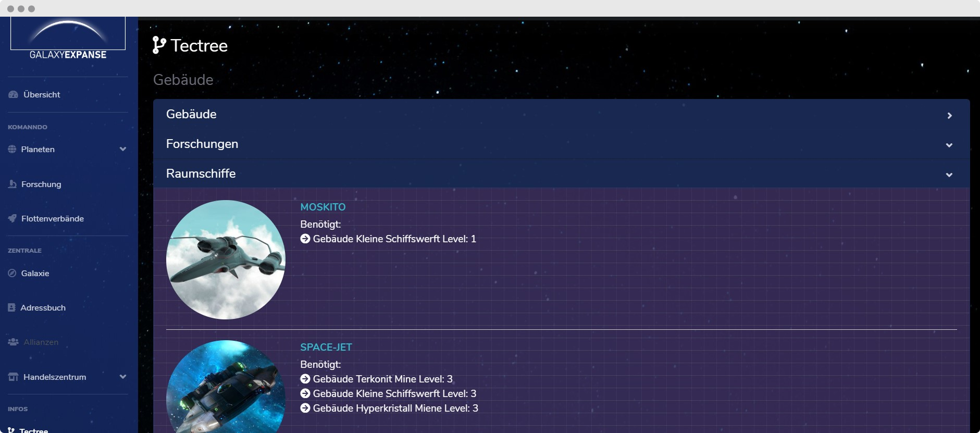Click the KOMANNDO section label
Screen dimensions: 980x433
click(x=28, y=127)
